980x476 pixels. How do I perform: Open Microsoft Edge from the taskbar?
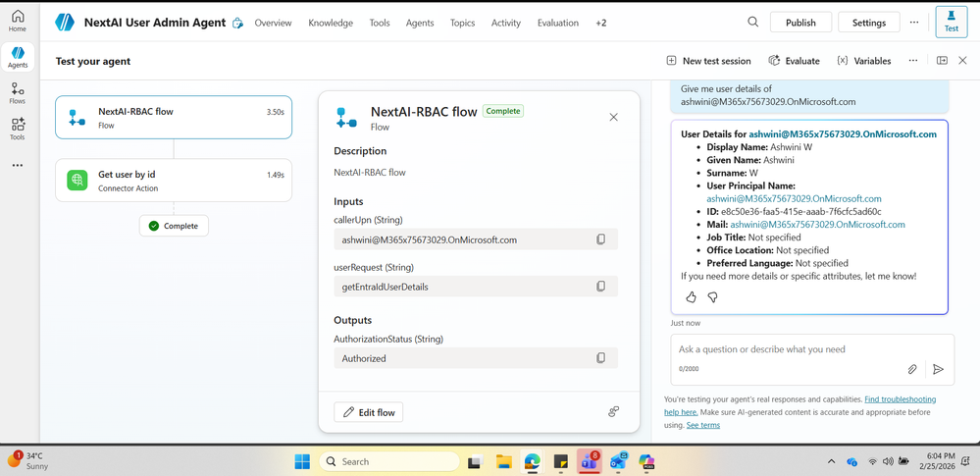coord(532,461)
